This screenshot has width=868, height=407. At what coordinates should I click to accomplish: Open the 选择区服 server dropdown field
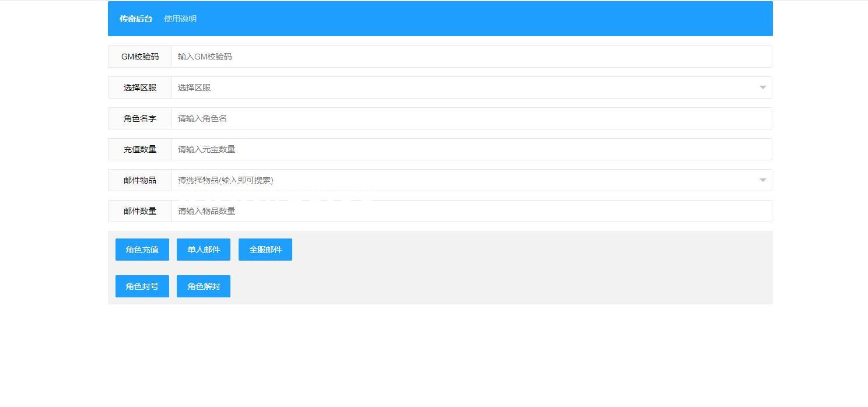(464, 87)
